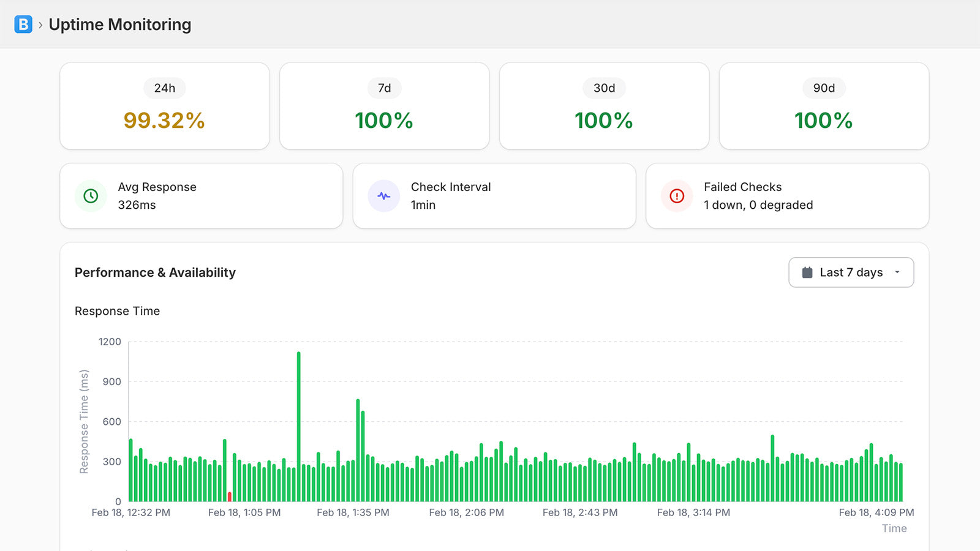The height and width of the screenshot is (551, 980).
Task: Click the 99.32% uptime value
Action: pyautogui.click(x=164, y=120)
